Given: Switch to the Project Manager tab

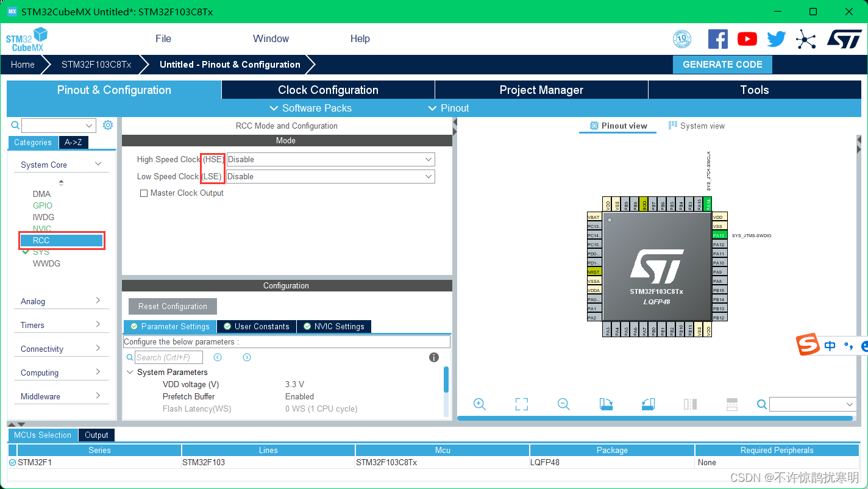Looking at the screenshot, I should [x=541, y=90].
